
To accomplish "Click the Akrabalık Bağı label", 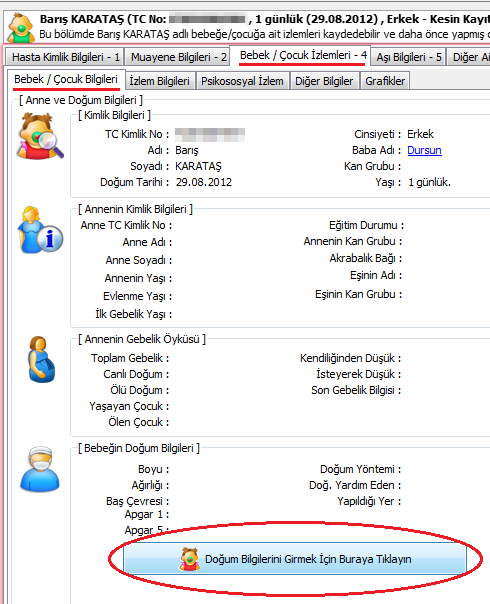I will pyautogui.click(x=366, y=258).
